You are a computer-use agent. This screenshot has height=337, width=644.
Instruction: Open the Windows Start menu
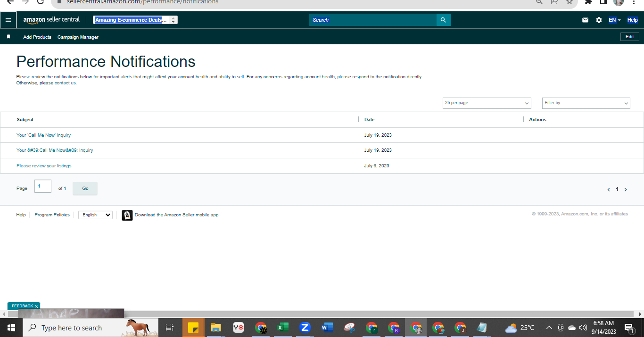pos(11,328)
